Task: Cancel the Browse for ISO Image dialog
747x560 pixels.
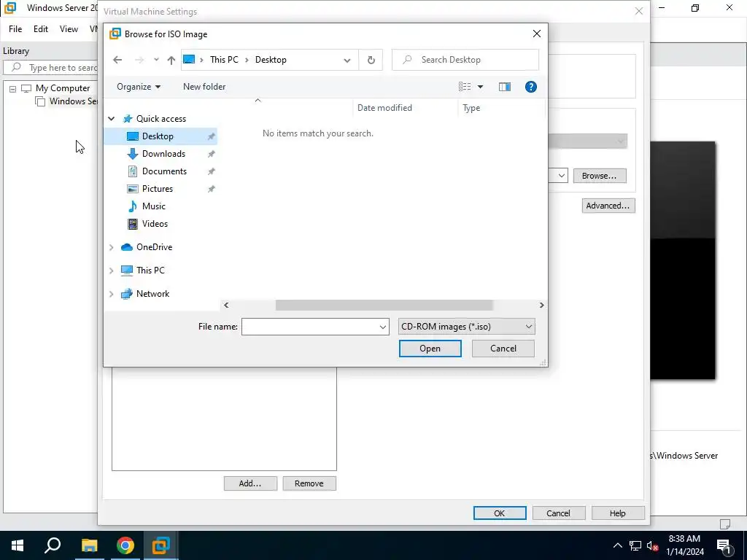Action: click(503, 349)
